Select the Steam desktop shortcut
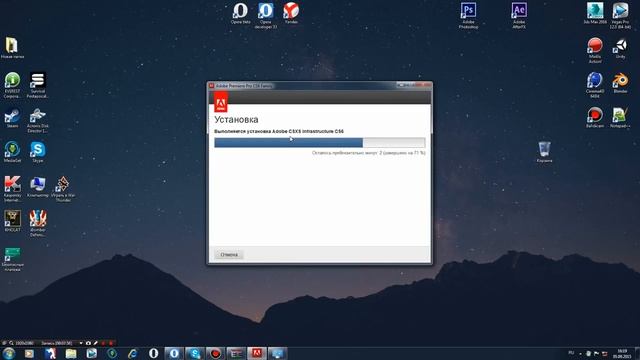This screenshot has width=640, height=360. (x=12, y=118)
